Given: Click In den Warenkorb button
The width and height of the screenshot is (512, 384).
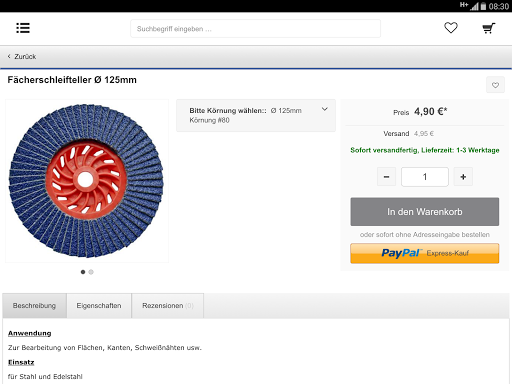Looking at the screenshot, I should click(x=425, y=212).
